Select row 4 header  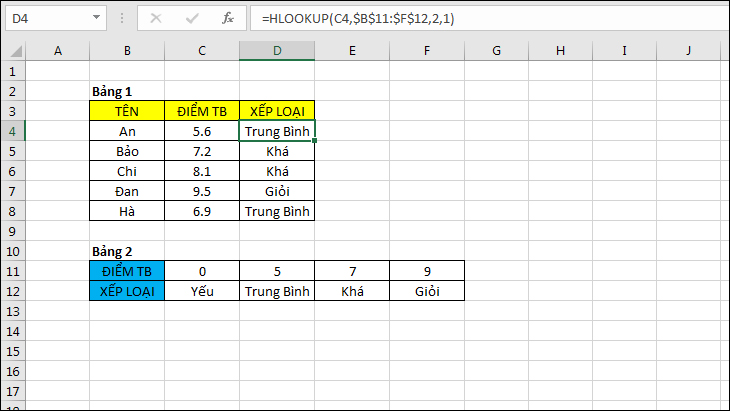[x=13, y=131]
